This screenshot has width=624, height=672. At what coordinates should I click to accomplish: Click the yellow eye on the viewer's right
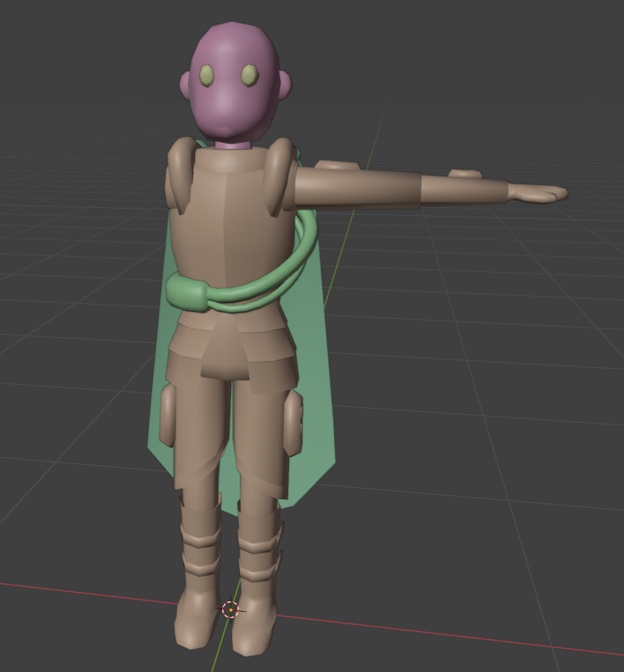pos(249,75)
